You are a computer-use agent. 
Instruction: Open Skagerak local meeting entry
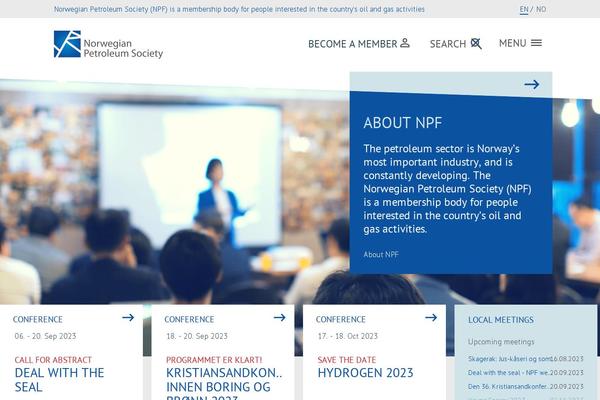[x=526, y=359]
